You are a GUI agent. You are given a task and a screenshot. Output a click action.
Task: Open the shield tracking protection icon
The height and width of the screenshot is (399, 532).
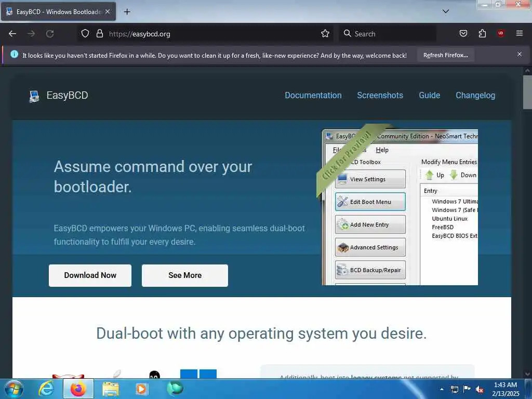tap(85, 34)
